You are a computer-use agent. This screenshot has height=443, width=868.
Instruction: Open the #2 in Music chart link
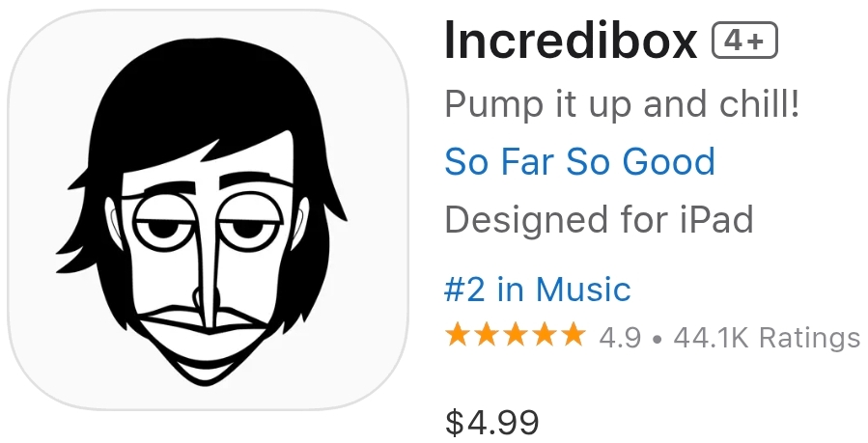(x=537, y=289)
